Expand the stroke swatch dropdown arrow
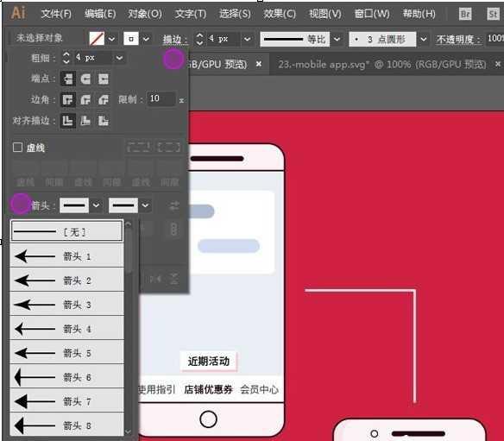 tap(146, 39)
